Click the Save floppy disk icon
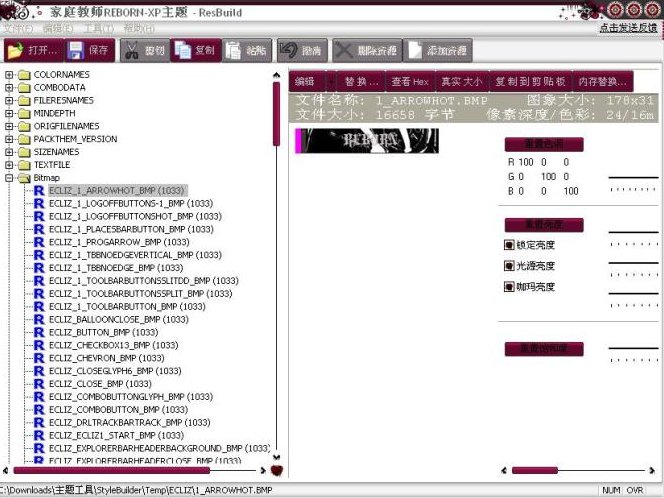Image resolution: width=664 pixels, height=498 pixels. [76, 50]
